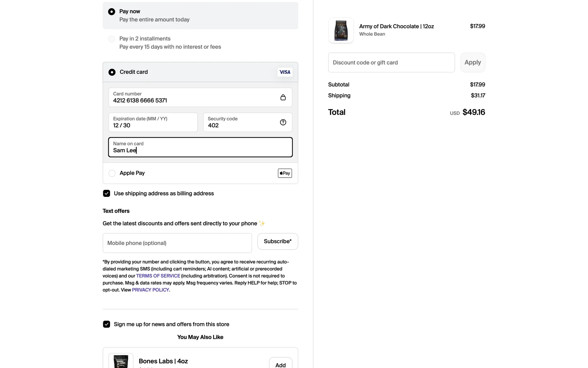
Task: Open Army of Dark Chocolate product thumbnail
Action: click(341, 30)
